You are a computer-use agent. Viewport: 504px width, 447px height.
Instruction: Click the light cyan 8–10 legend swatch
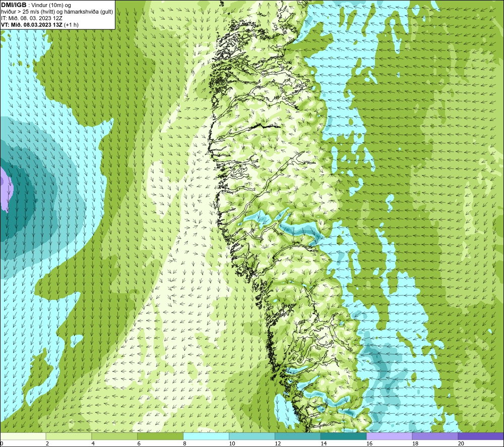coord(206,436)
